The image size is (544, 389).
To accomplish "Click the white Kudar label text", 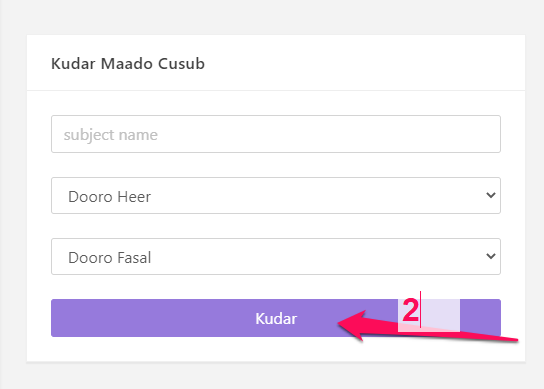I will pos(276,319).
